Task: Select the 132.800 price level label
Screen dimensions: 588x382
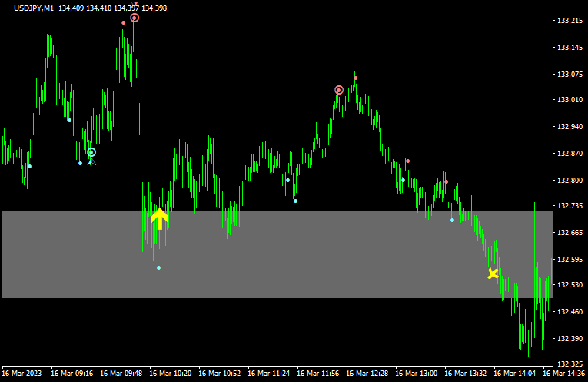Action: click(x=569, y=180)
